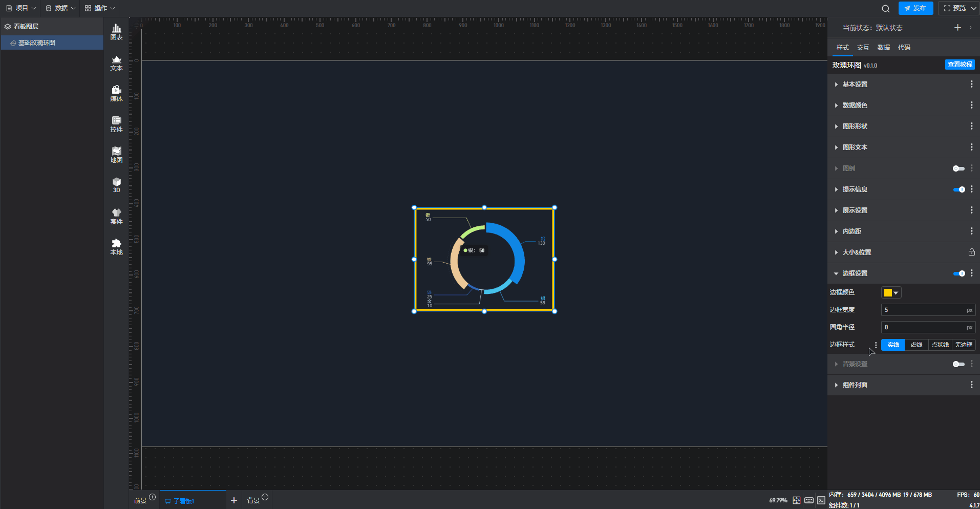Toggle the 边框设置 border switch off
The image size is (980, 509).
point(958,273)
